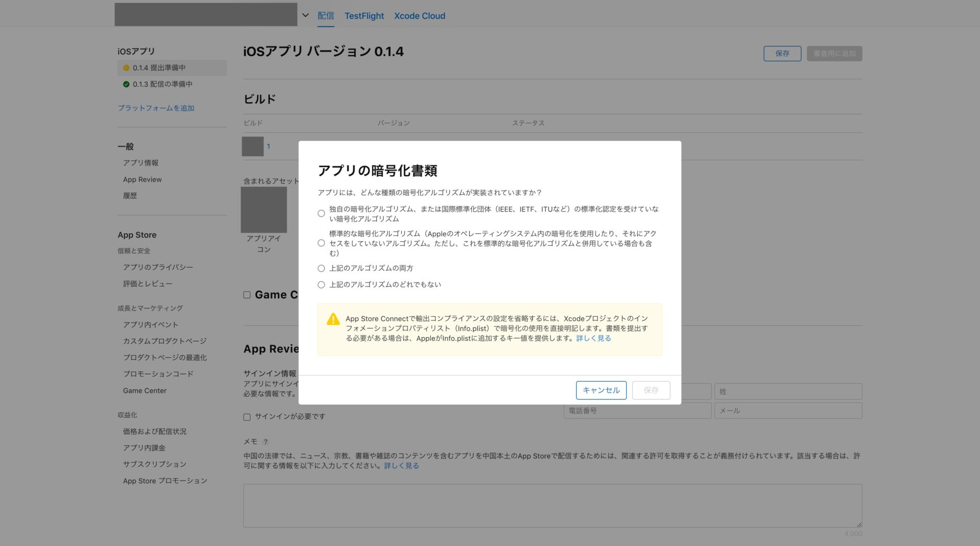Toggle the Game Center checkbox
This screenshot has height=546, width=980.
(x=247, y=295)
